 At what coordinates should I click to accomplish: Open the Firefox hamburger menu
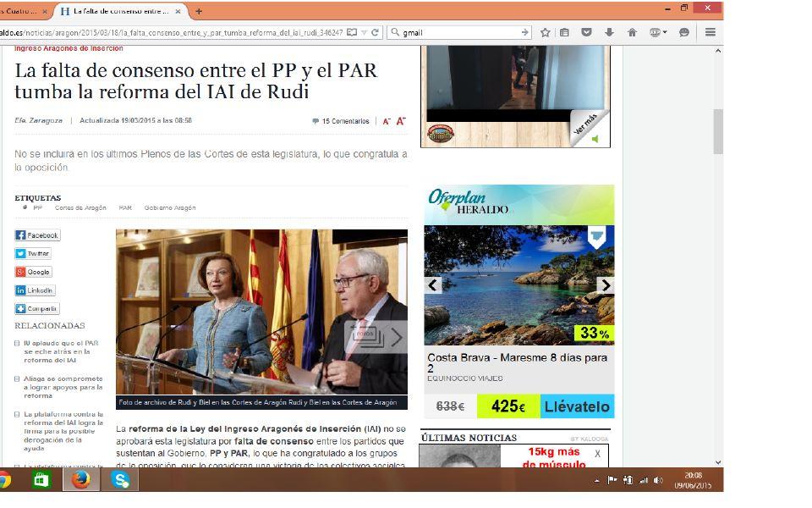coord(710,31)
